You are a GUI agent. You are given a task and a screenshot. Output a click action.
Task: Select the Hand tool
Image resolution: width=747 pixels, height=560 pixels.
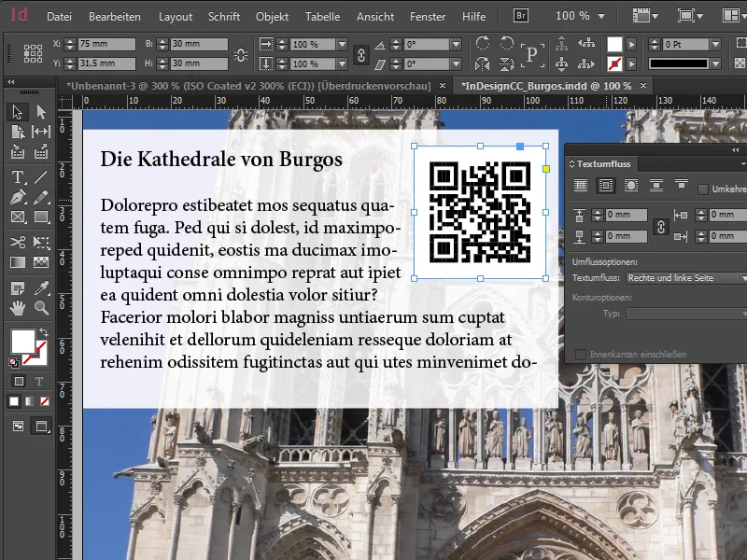[17, 309]
